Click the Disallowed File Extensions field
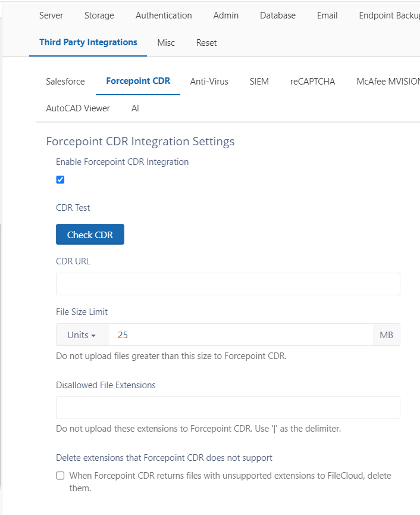Image resolution: width=420 pixels, height=515 pixels. (x=228, y=407)
